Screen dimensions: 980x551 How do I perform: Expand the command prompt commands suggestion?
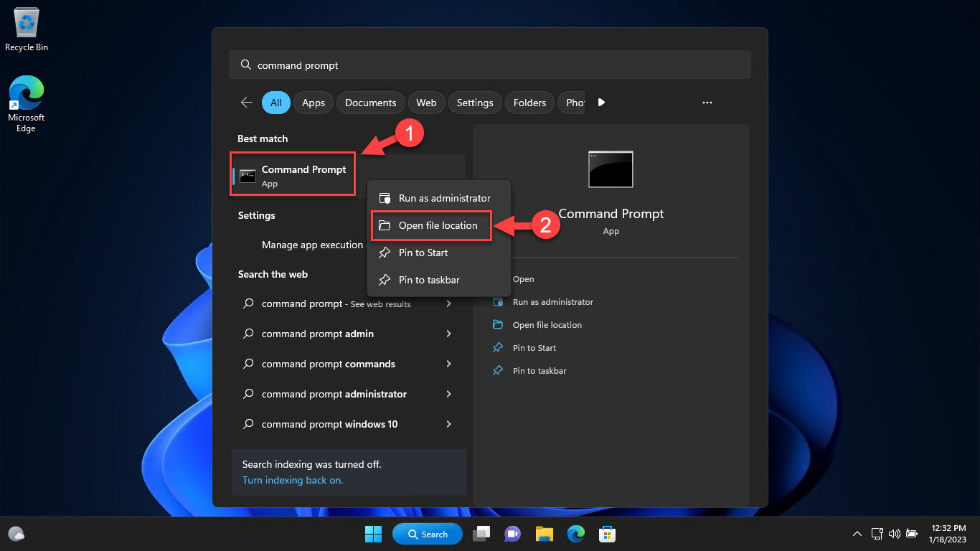point(449,364)
